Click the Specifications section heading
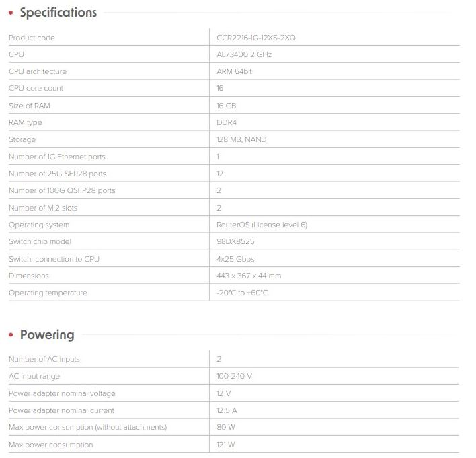 click(58, 12)
